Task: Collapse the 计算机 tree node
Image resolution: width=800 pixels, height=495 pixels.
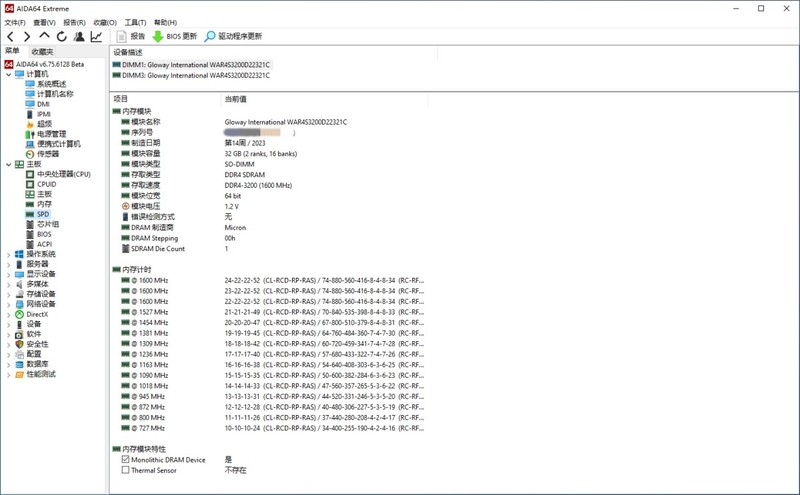Action: point(8,75)
